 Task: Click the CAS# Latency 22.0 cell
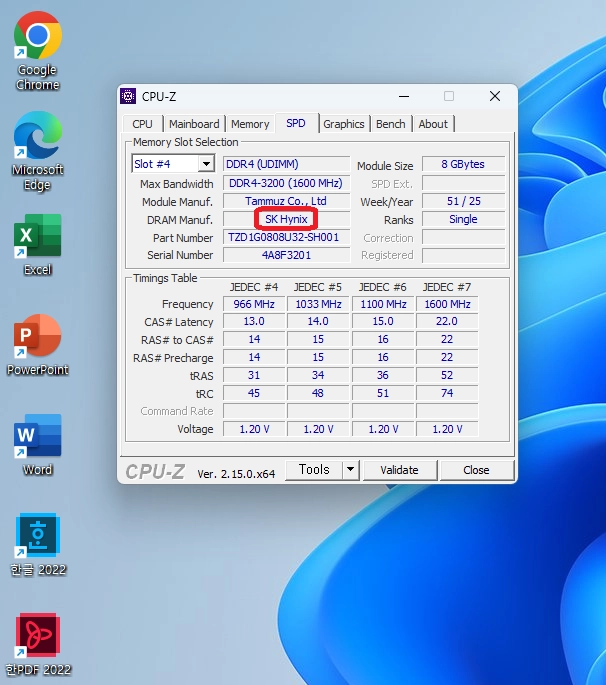pos(447,322)
